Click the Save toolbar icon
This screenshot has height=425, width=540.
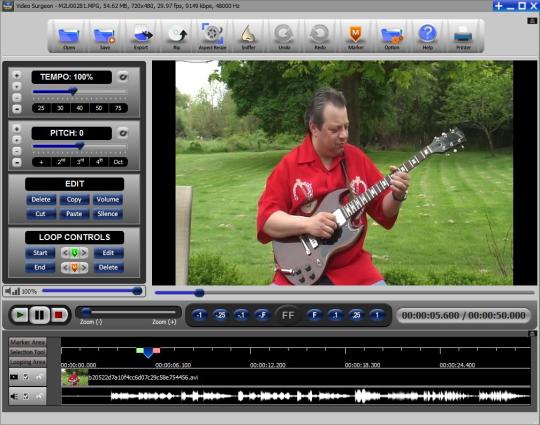105,36
